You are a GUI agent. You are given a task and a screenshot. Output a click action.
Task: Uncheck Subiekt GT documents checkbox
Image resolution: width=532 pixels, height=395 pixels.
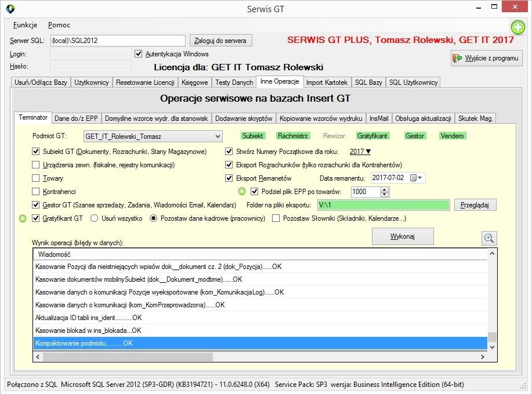click(35, 152)
